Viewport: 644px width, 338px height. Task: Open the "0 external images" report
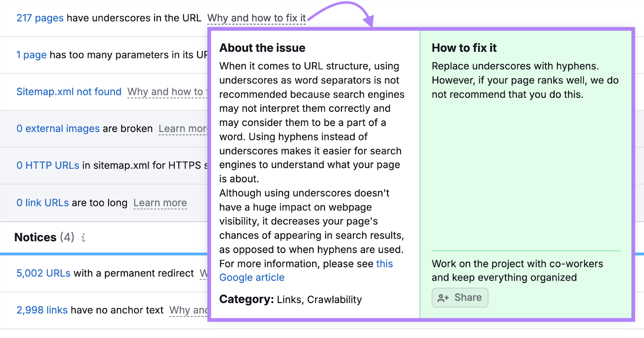(x=58, y=129)
